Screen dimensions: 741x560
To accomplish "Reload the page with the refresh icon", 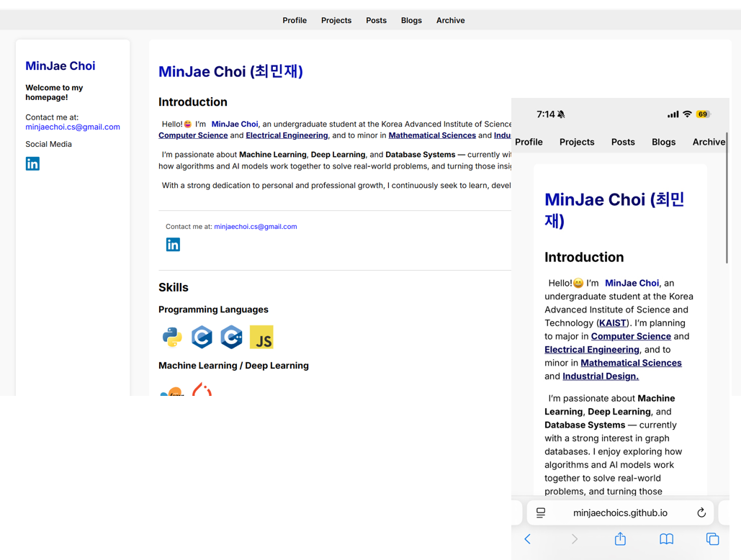I will pyautogui.click(x=701, y=512).
